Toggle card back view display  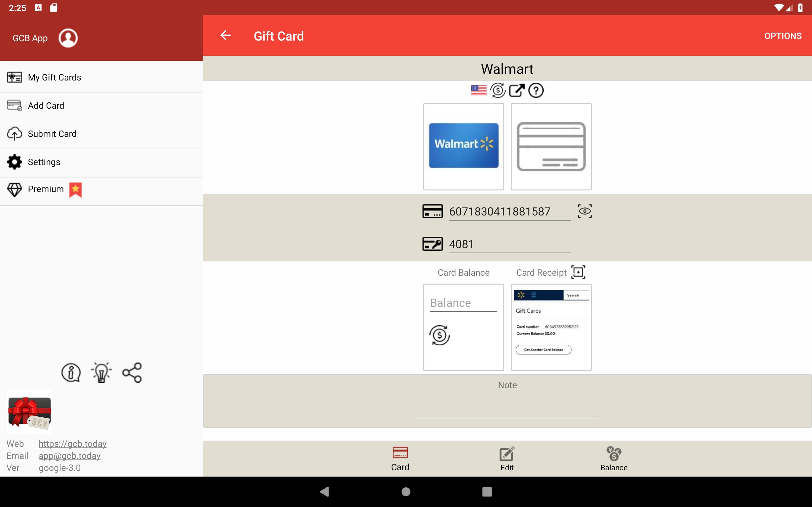coord(551,146)
